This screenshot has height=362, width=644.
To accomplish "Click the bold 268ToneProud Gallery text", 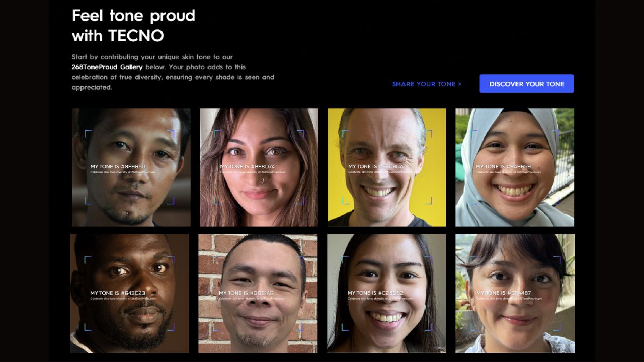I will click(x=107, y=67).
